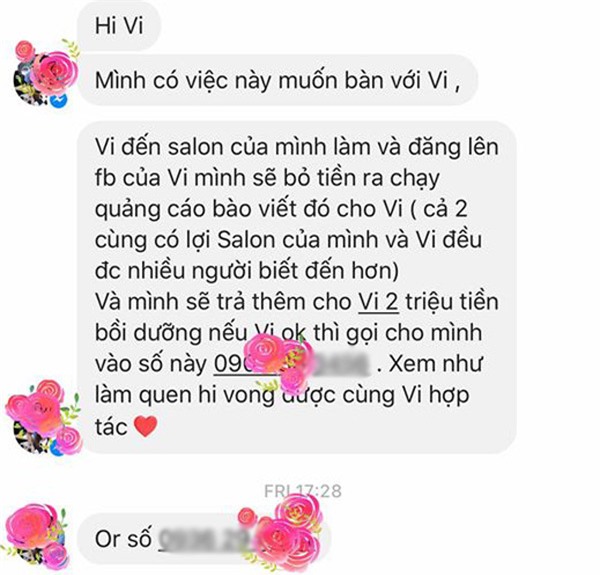This screenshot has height=575, width=600.
Task: Tap the red heart emoji after 'tác'
Action: click(145, 426)
